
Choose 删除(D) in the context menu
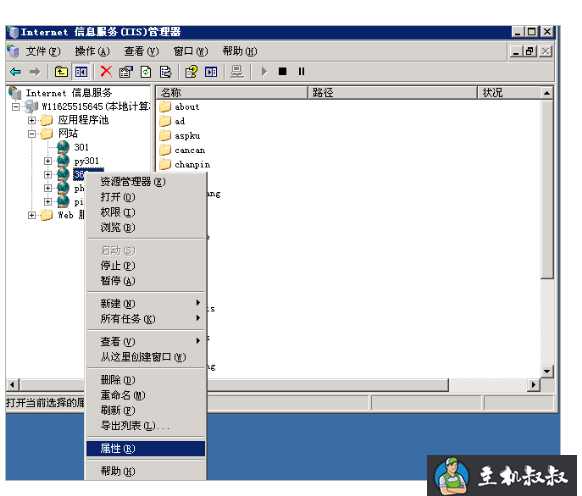pos(146,380)
